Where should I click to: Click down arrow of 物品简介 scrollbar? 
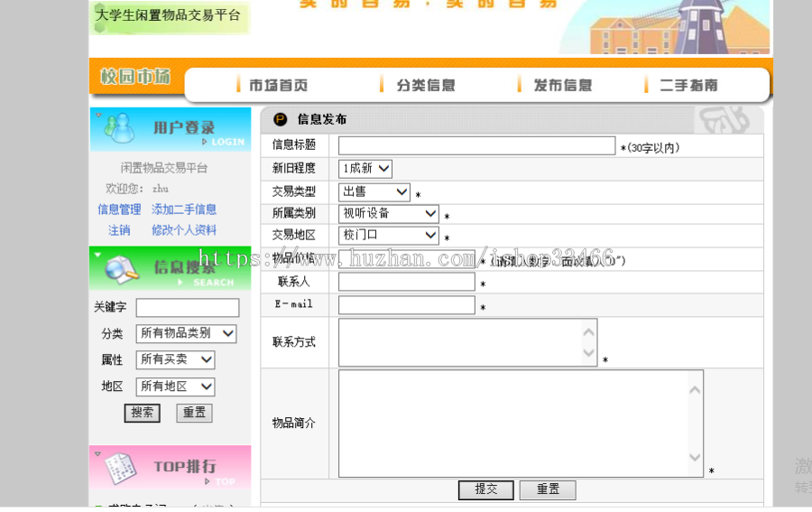coord(695,458)
